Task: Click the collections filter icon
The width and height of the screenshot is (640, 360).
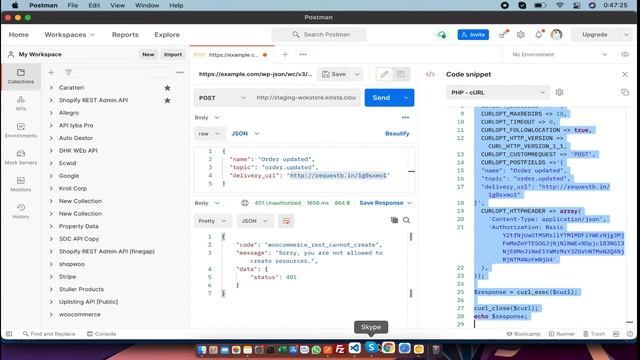Action: click(68, 72)
